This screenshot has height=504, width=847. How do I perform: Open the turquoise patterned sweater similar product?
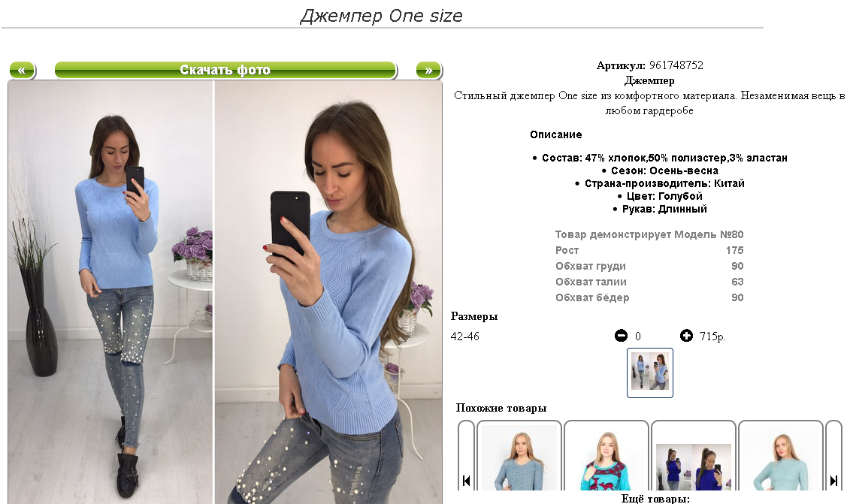point(606,457)
